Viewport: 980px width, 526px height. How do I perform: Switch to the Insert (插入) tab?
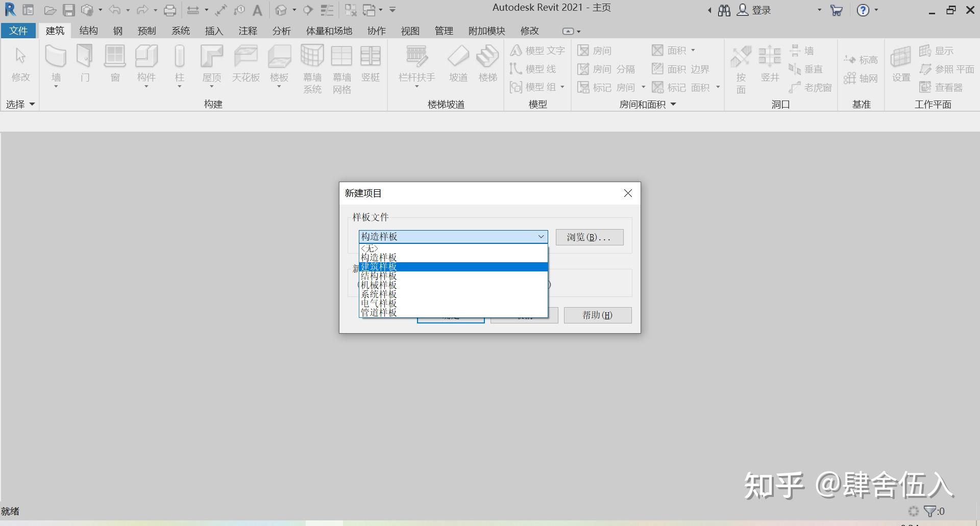pos(214,31)
